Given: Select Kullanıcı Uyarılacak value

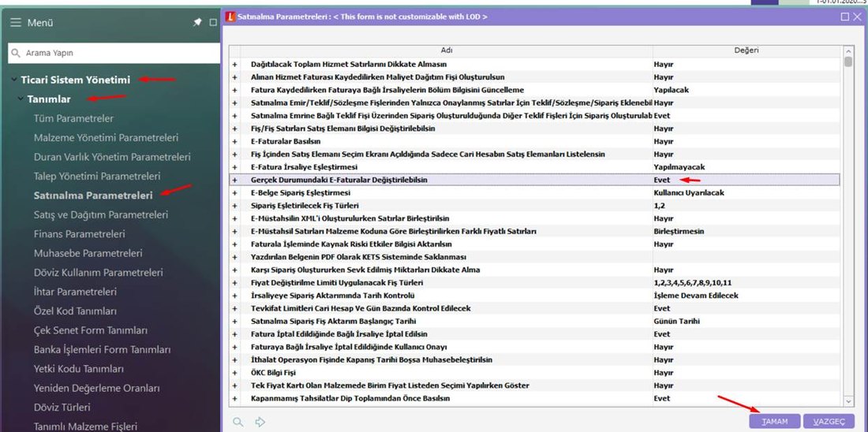Looking at the screenshot, I should coord(689,193).
